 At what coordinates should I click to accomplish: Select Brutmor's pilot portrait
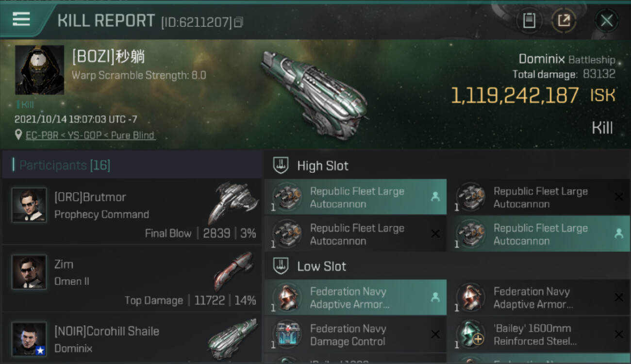(29, 205)
